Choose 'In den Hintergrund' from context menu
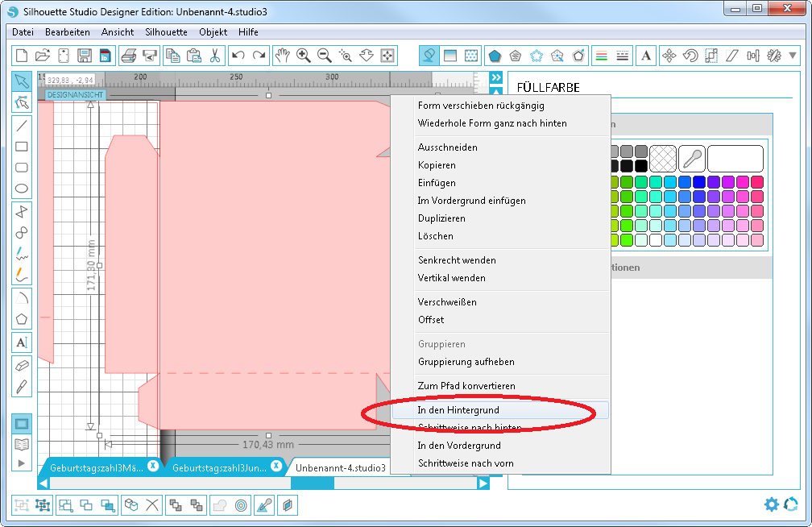Viewport: 812px width, 527px height. [x=458, y=410]
